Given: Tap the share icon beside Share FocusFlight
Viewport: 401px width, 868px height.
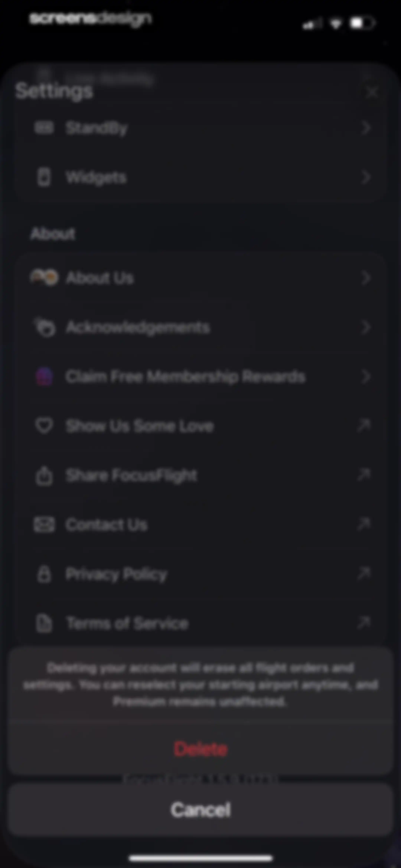Looking at the screenshot, I should coord(44,475).
